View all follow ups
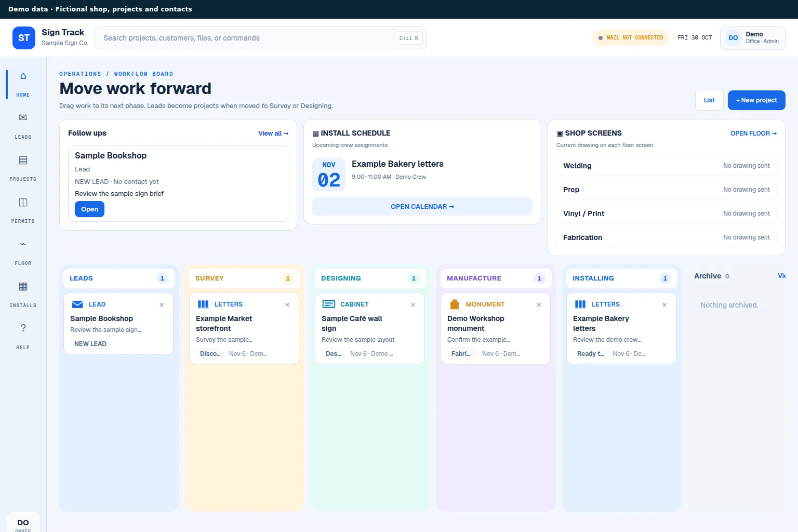Screen dimensions: 798x532 coord(273,134)
